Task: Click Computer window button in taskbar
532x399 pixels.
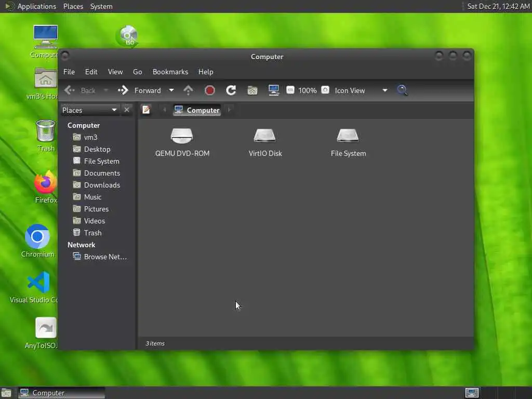Action: coord(62,393)
